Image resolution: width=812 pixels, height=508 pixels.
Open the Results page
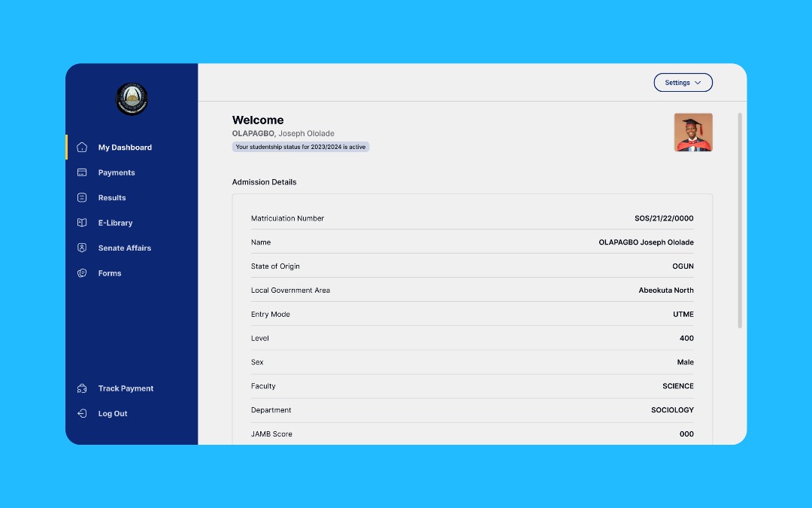pos(112,197)
